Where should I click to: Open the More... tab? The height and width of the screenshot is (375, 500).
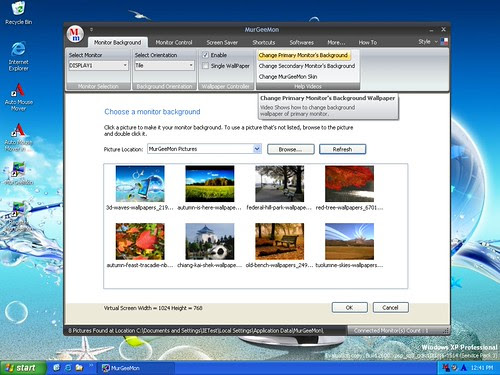(336, 43)
